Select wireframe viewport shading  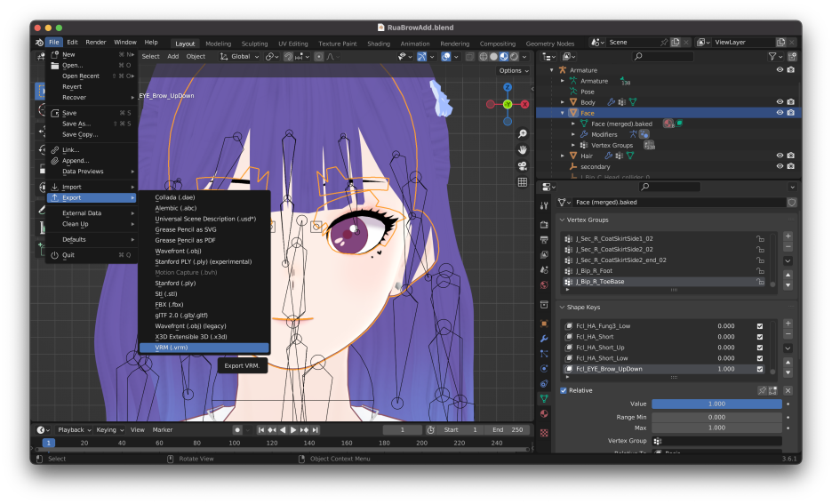click(484, 56)
